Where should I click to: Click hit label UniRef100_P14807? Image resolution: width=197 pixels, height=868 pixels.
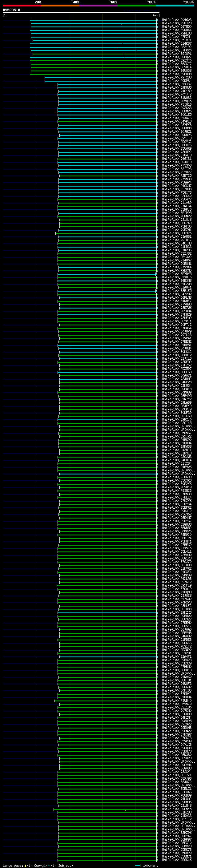pos(177,260)
